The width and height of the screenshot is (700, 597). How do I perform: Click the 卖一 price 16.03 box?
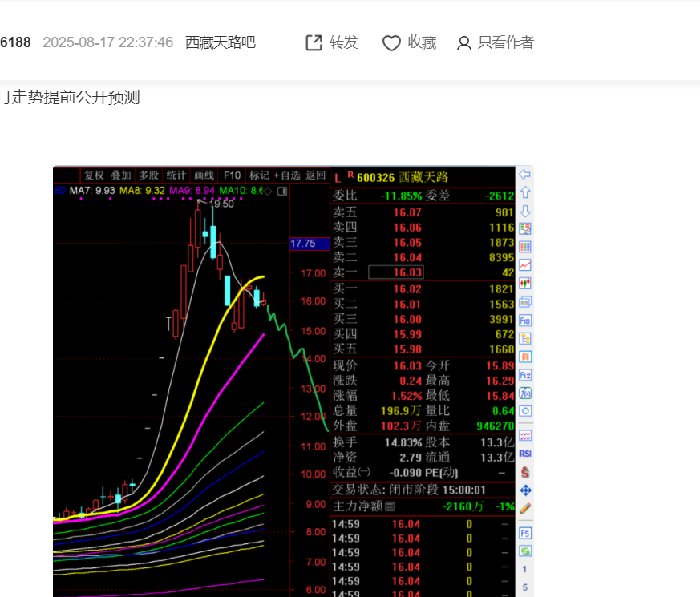pyautogui.click(x=395, y=272)
